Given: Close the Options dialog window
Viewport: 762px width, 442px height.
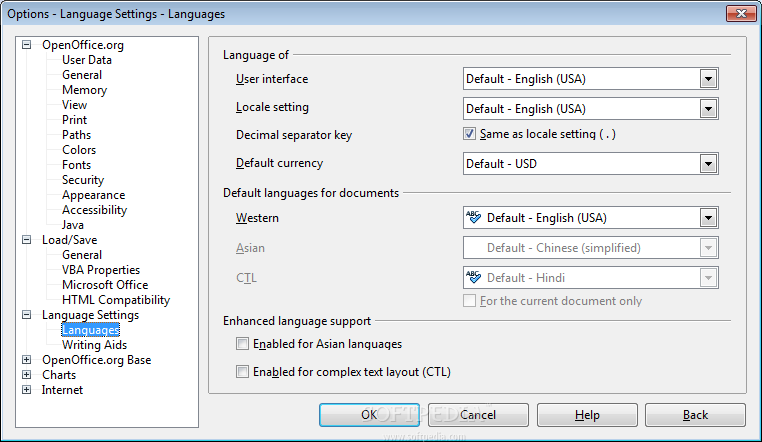Looking at the screenshot, I should (741, 14).
